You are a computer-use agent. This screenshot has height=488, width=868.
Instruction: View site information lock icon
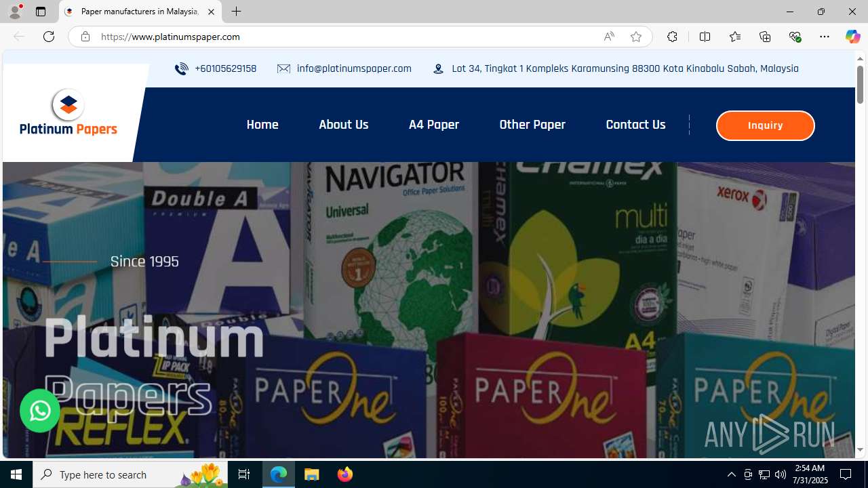tap(85, 37)
